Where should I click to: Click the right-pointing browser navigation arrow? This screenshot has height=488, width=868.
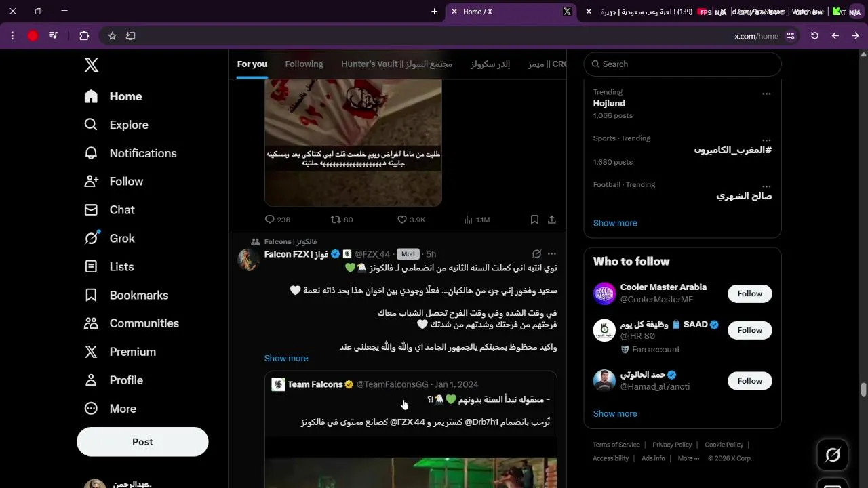point(855,36)
